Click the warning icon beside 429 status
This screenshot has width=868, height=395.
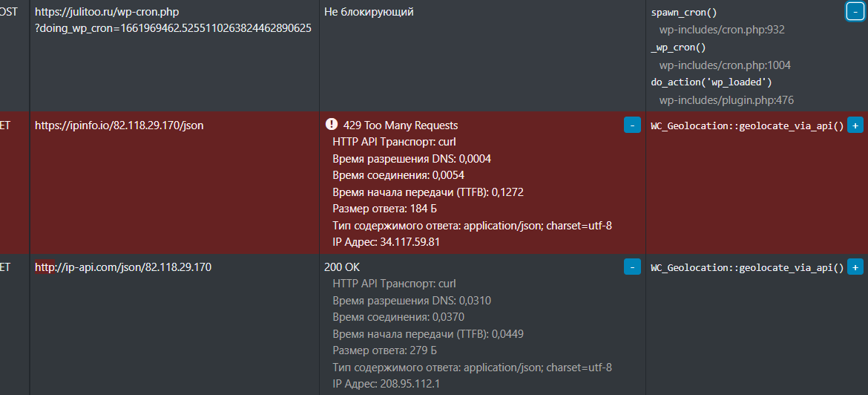pyautogui.click(x=331, y=125)
